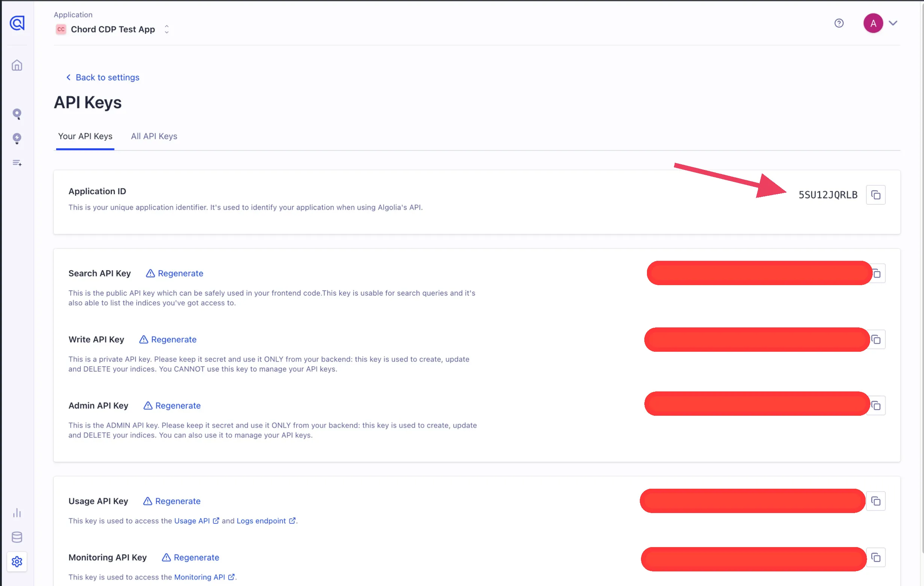The height and width of the screenshot is (586, 924).
Task: Click the Application ID label
Action: point(97,191)
